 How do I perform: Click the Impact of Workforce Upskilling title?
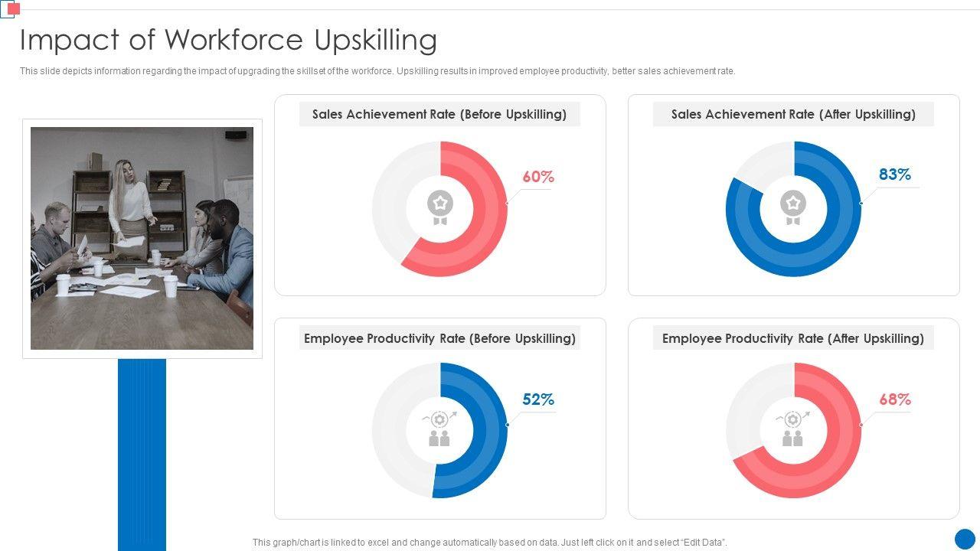[228, 40]
